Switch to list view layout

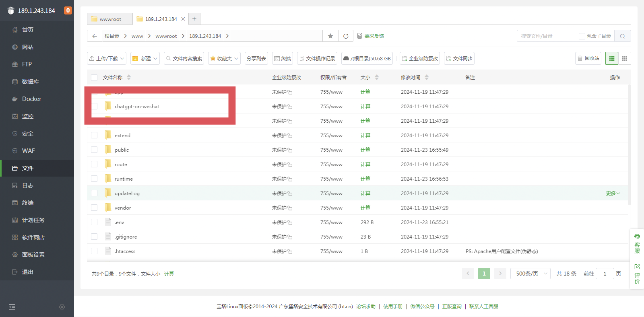[x=612, y=58]
